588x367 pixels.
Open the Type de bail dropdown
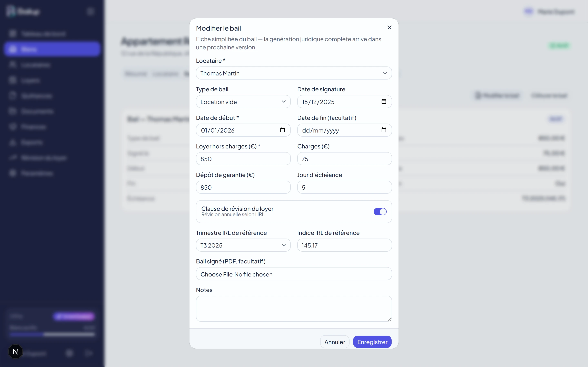243,102
